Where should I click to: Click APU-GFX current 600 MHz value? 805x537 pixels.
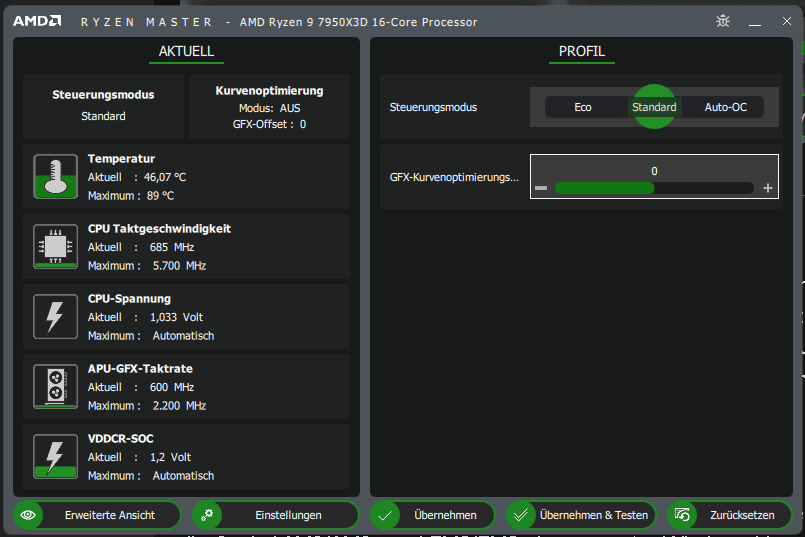(x=172, y=387)
